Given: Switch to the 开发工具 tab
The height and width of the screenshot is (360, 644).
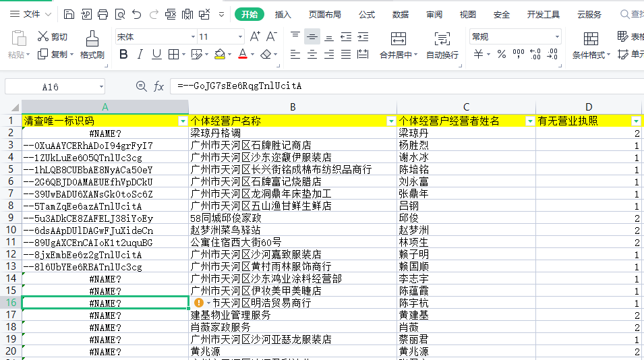Looking at the screenshot, I should (544, 15).
